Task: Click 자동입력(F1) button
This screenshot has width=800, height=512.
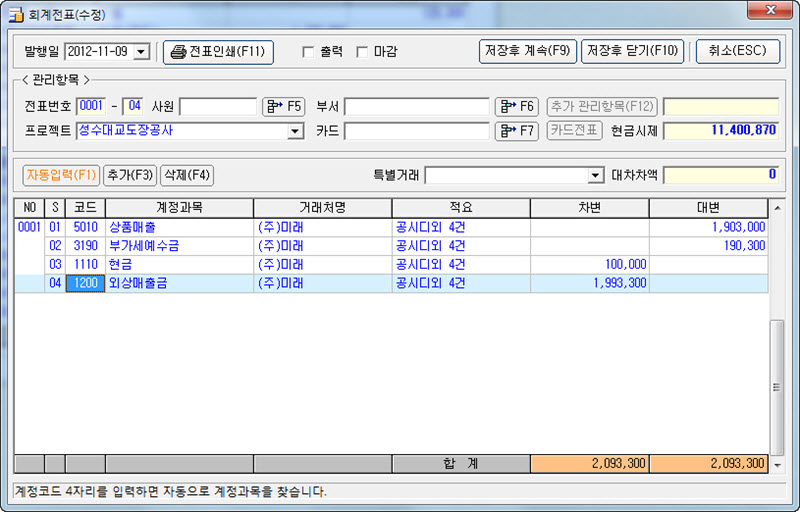Action: tap(61, 175)
